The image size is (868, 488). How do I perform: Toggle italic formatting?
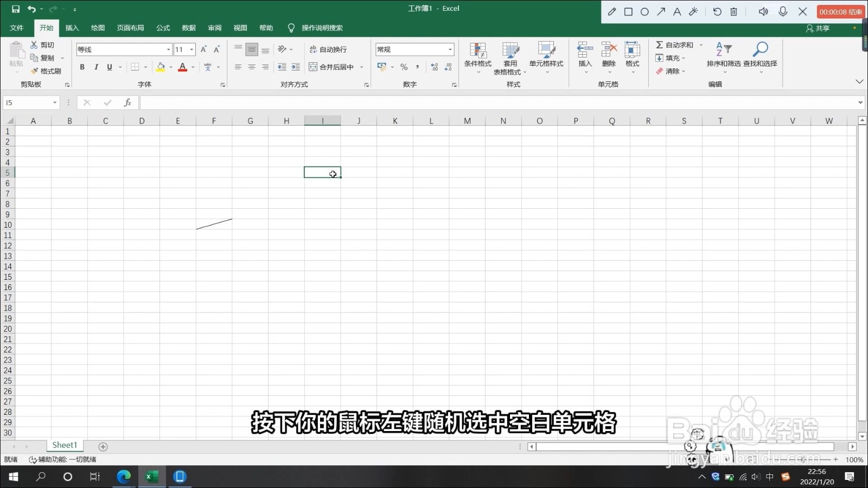coord(96,67)
